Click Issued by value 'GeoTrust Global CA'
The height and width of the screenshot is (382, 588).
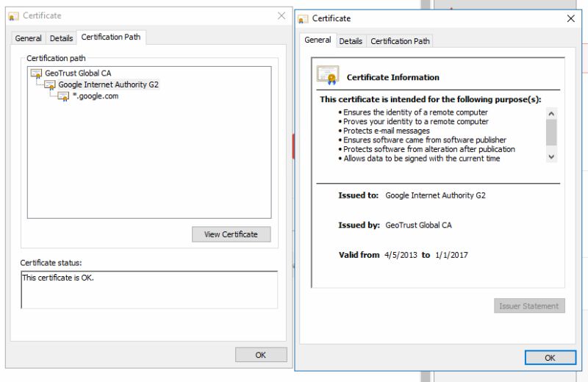click(x=418, y=225)
